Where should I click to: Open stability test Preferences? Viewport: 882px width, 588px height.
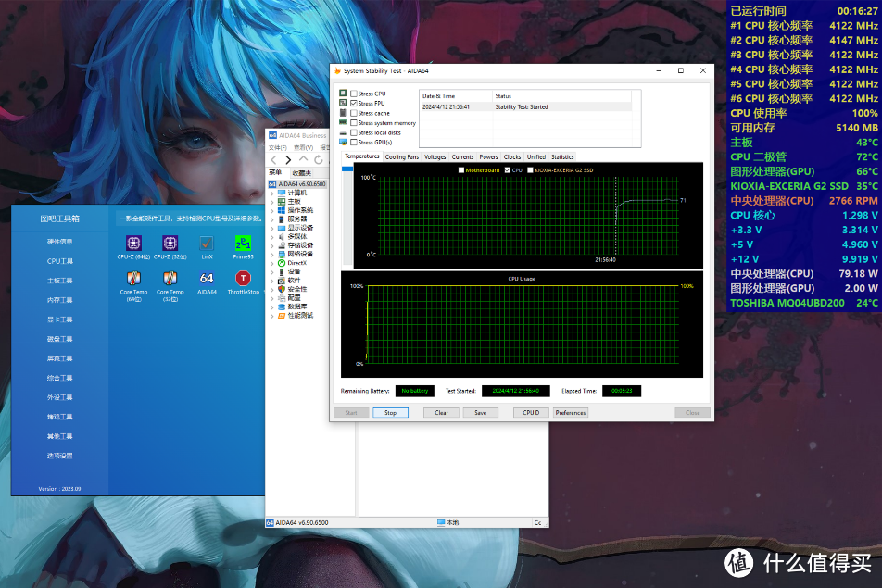[571, 413]
